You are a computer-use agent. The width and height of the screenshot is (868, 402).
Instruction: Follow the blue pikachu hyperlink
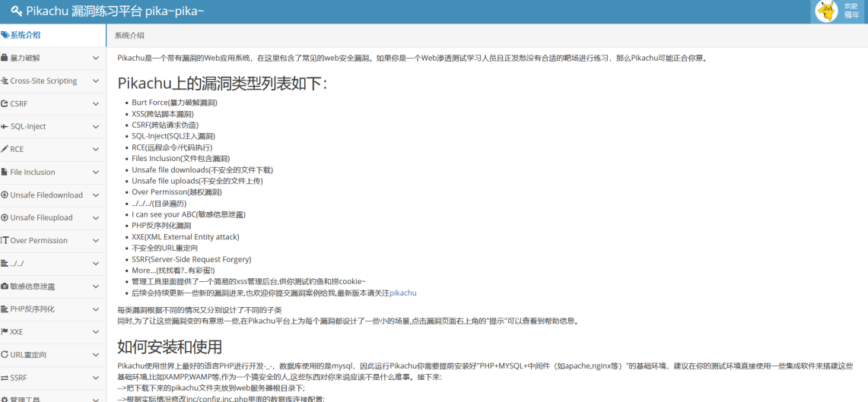tap(403, 293)
